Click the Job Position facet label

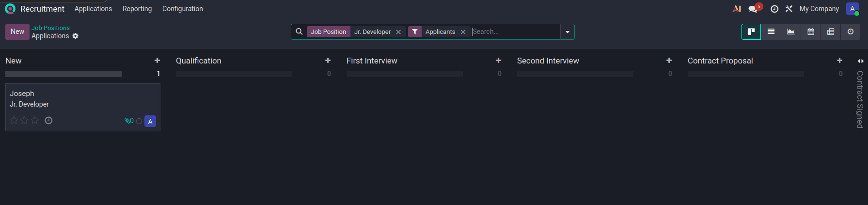(329, 32)
